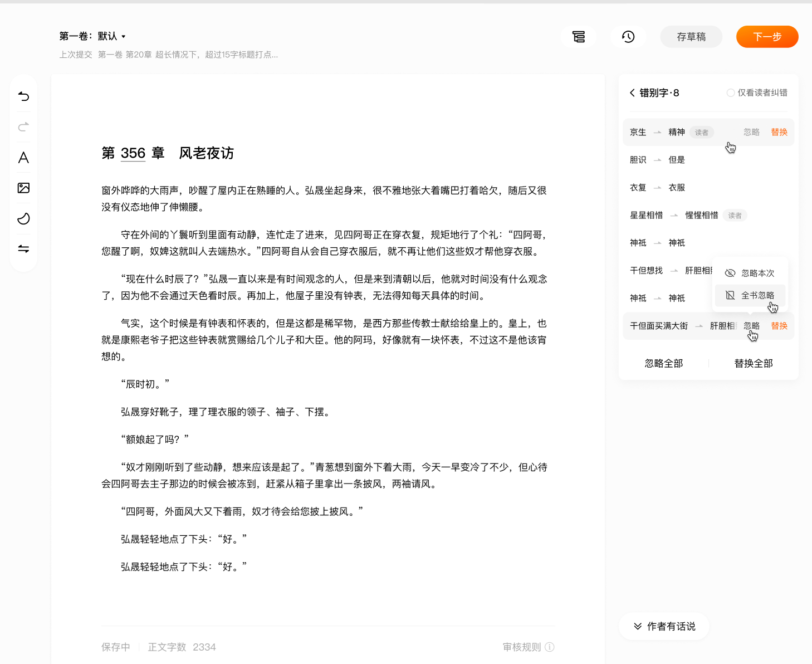Open the version history clock icon
Image resolution: width=812 pixels, height=664 pixels.
[628, 37]
